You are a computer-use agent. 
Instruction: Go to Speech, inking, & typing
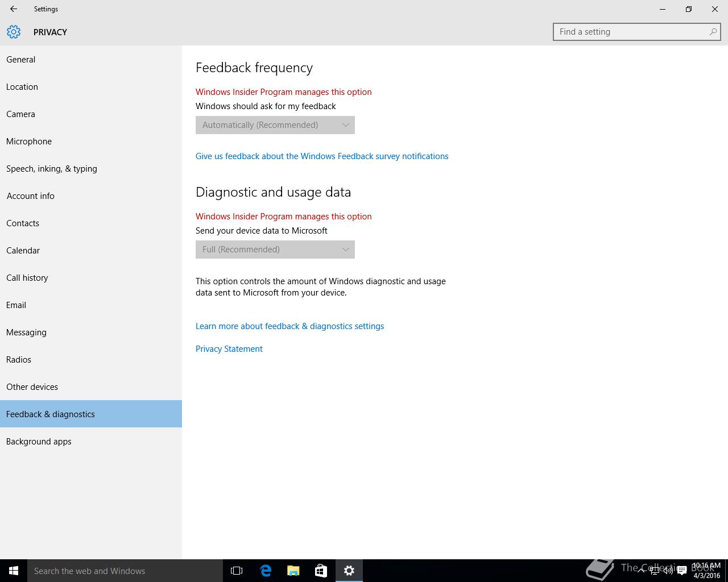(91, 169)
